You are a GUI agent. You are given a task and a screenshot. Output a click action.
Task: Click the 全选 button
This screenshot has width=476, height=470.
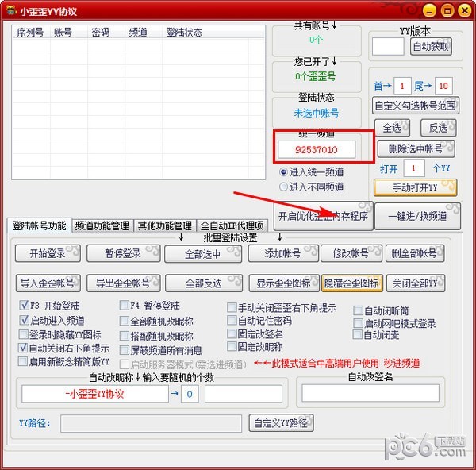[392, 128]
